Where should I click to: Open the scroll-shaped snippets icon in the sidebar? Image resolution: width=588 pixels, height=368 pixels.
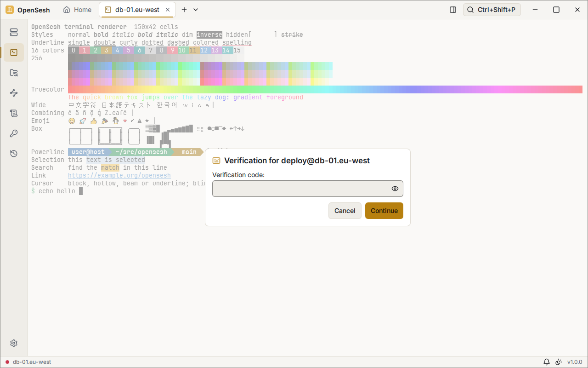click(x=14, y=113)
